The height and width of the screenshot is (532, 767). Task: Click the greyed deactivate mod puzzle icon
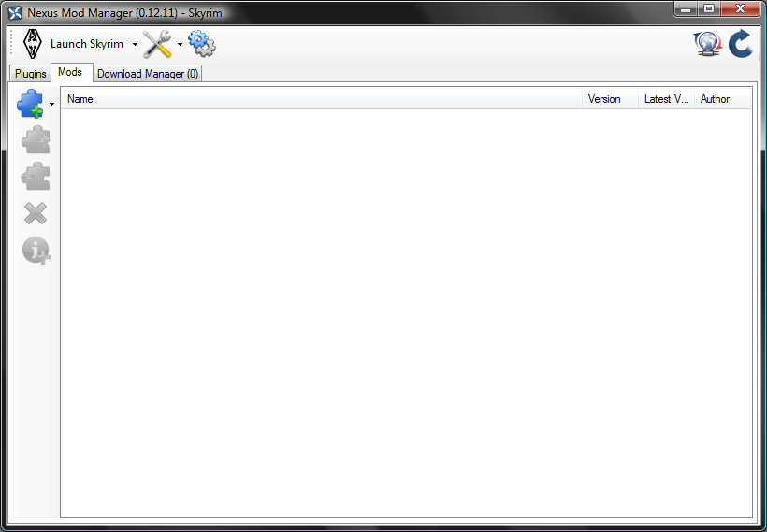[36, 176]
